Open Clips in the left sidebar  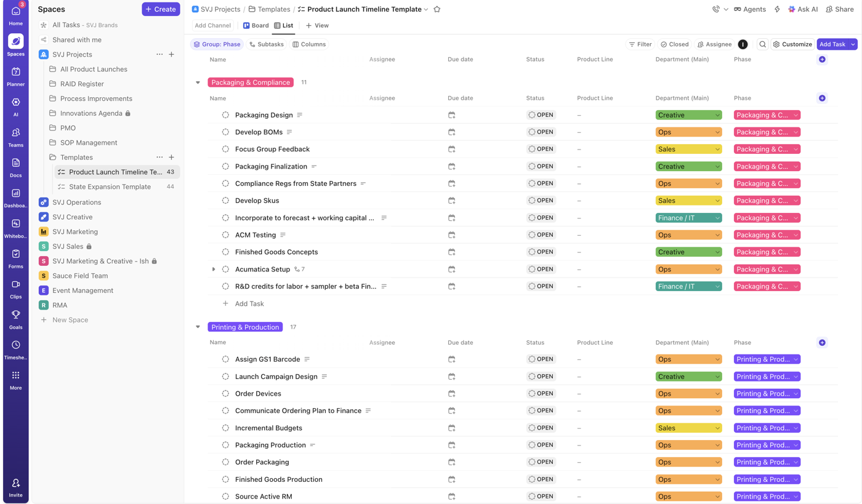tap(15, 289)
